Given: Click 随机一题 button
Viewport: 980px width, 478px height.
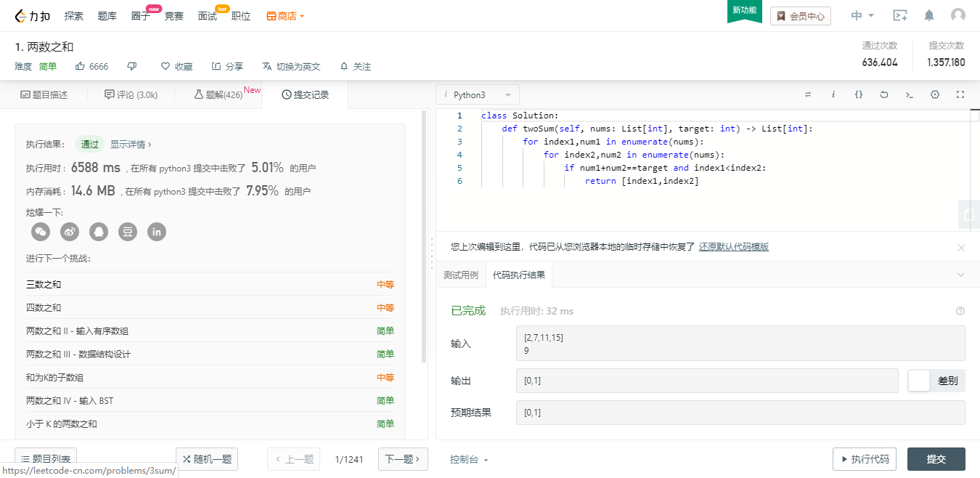Looking at the screenshot, I should point(207,459).
